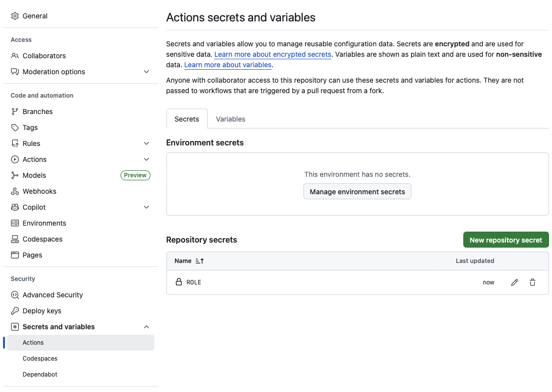
Task: Expand the Rules section chevron
Action: pyautogui.click(x=146, y=143)
